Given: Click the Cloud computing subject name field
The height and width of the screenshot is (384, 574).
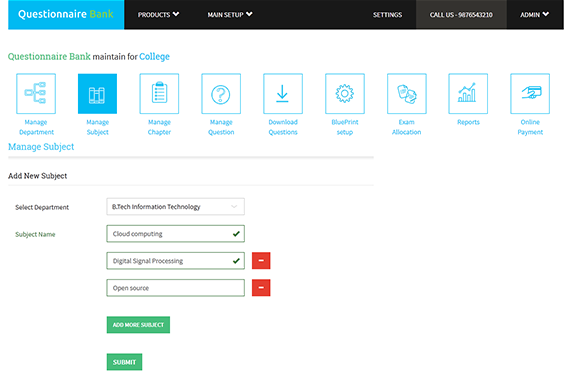Looking at the screenshot, I should [175, 234].
